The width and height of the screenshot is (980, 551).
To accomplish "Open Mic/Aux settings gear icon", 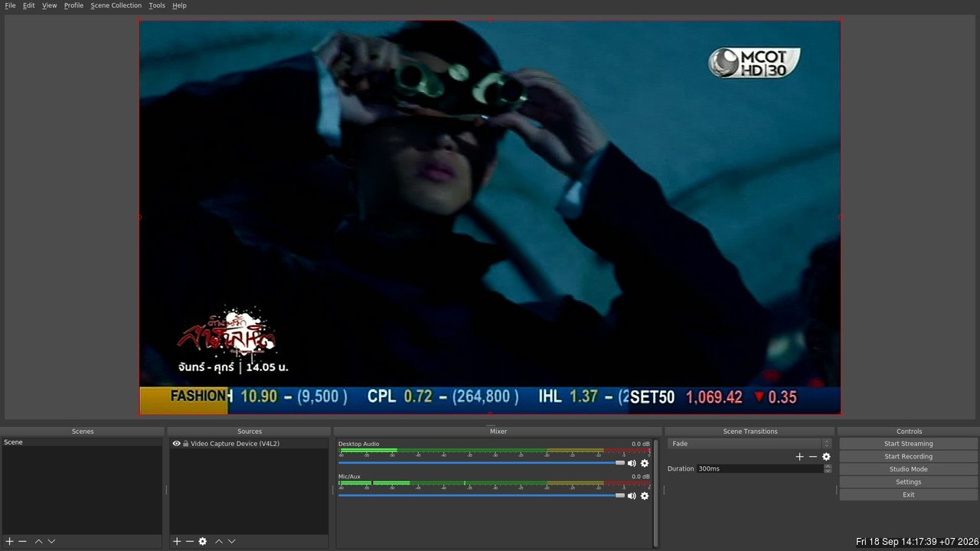I will (x=645, y=496).
